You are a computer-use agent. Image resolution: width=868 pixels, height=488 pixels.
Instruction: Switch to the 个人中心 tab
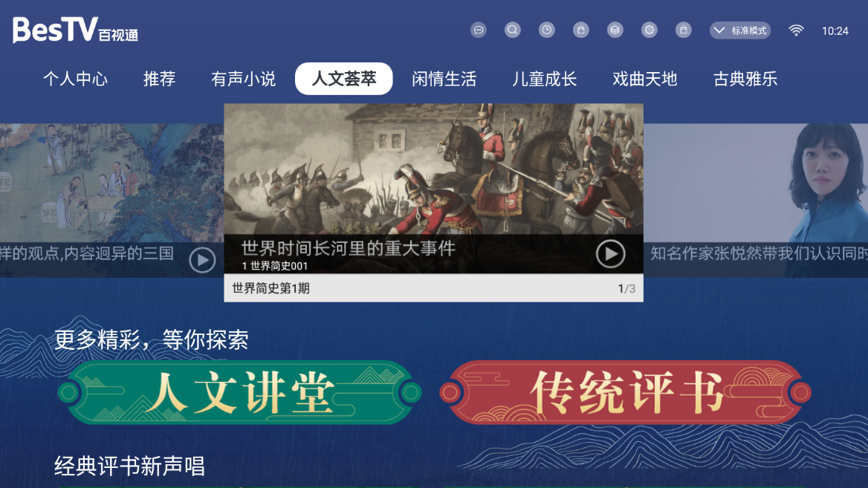tap(75, 79)
